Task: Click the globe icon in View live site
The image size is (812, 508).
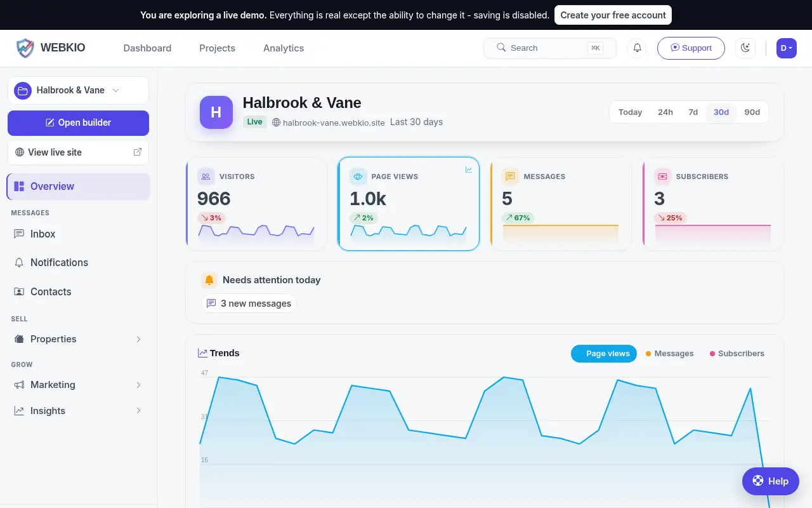Action: click(20, 152)
